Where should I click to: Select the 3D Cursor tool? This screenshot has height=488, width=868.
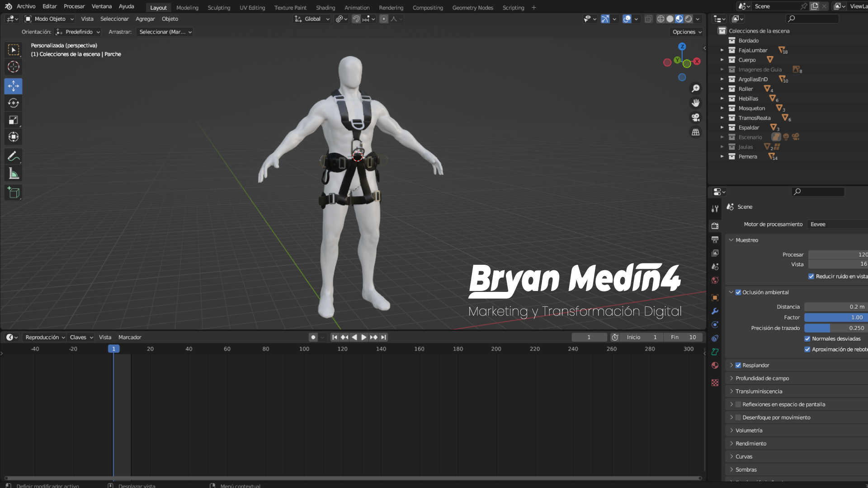13,67
